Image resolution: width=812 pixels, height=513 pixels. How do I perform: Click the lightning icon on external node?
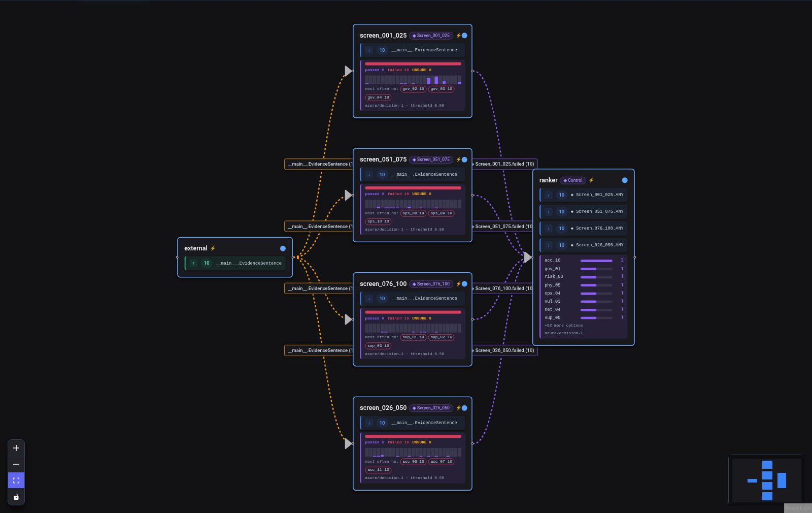(213, 248)
